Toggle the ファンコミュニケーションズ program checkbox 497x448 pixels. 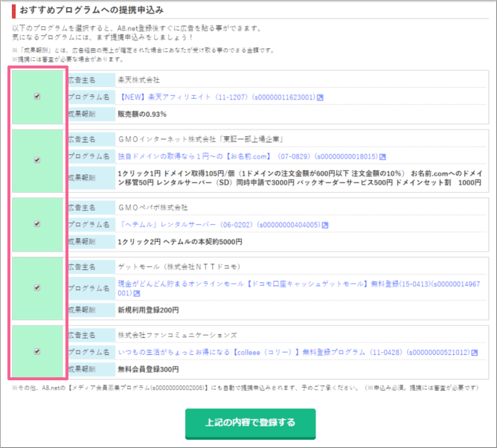[x=37, y=351]
